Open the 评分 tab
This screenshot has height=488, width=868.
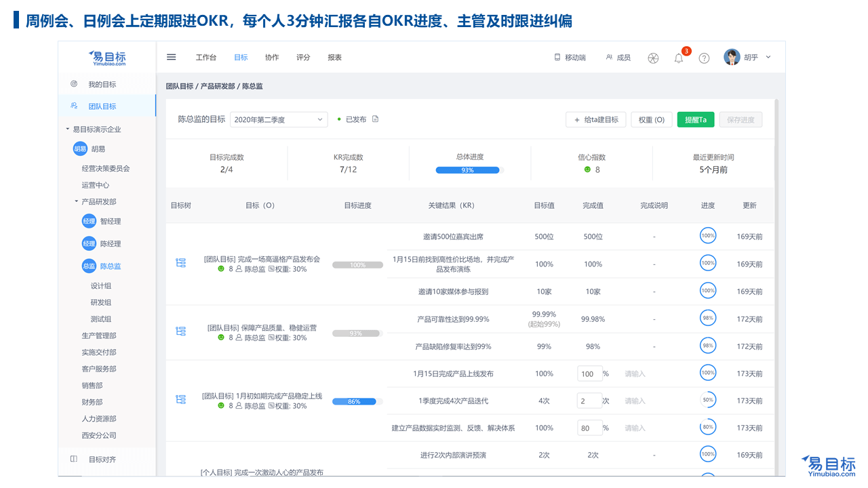click(x=303, y=58)
